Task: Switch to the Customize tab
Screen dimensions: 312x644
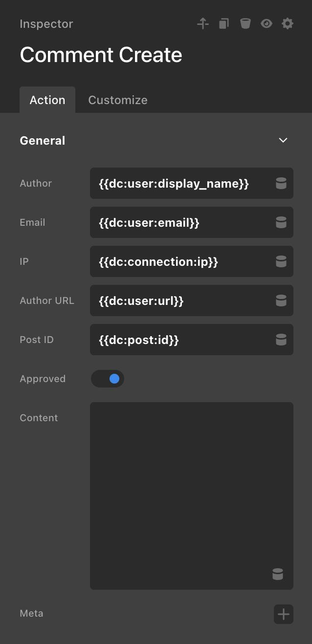Action: [117, 100]
